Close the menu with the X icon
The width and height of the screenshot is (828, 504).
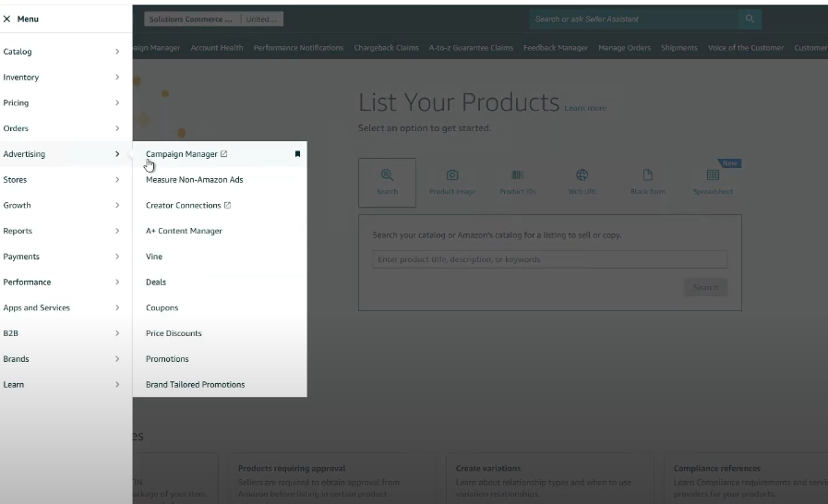click(6, 19)
